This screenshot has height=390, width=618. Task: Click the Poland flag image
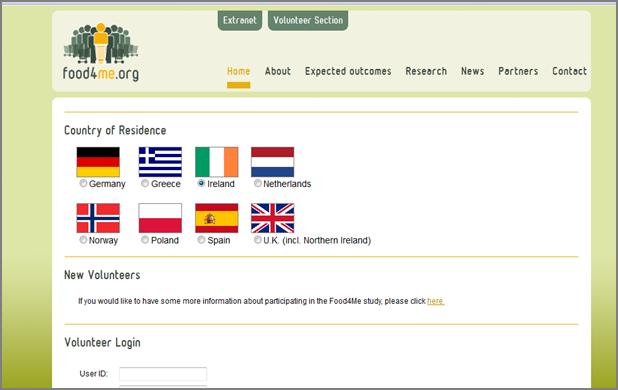click(160, 218)
